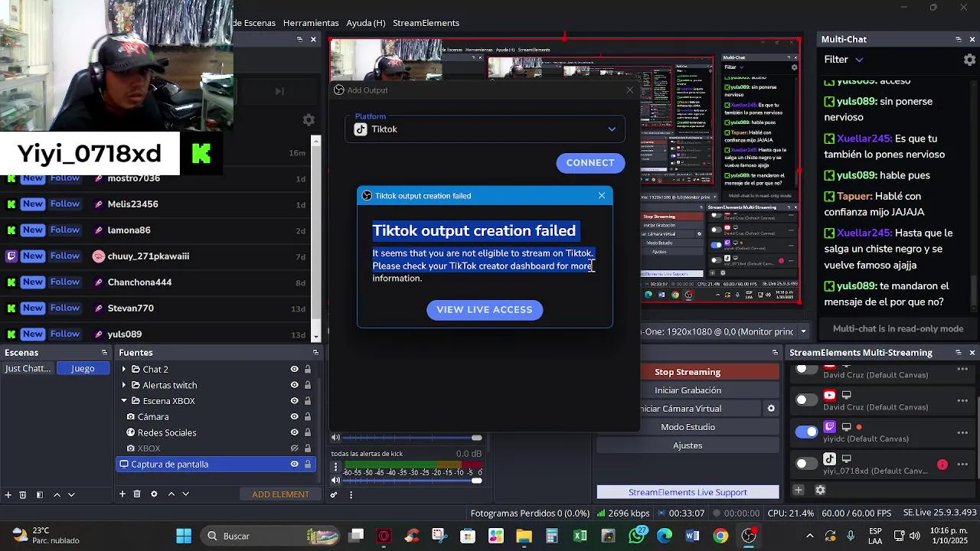Open Google Chrome from taskbar
Screen dimensions: 980x551
(x=720, y=536)
